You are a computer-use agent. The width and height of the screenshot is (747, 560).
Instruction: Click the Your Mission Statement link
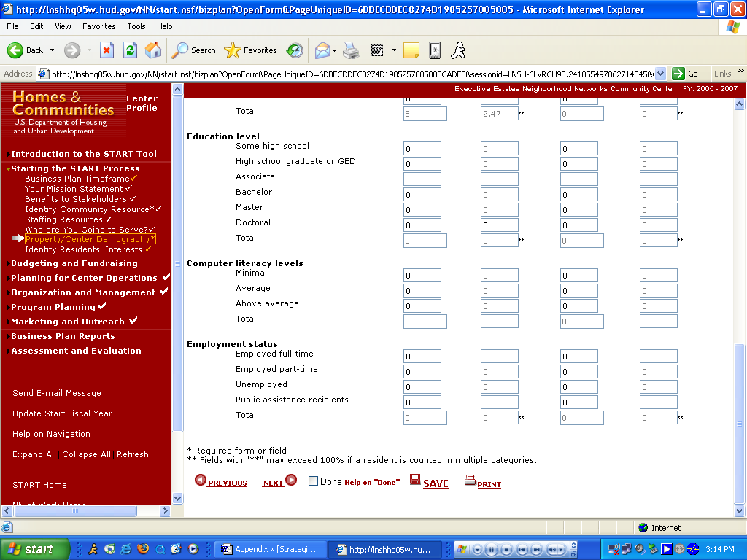[x=74, y=189]
